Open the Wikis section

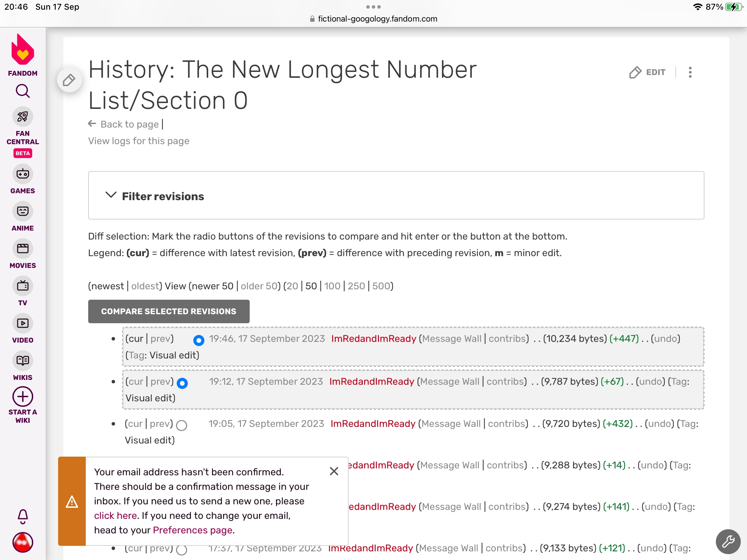tap(22, 361)
